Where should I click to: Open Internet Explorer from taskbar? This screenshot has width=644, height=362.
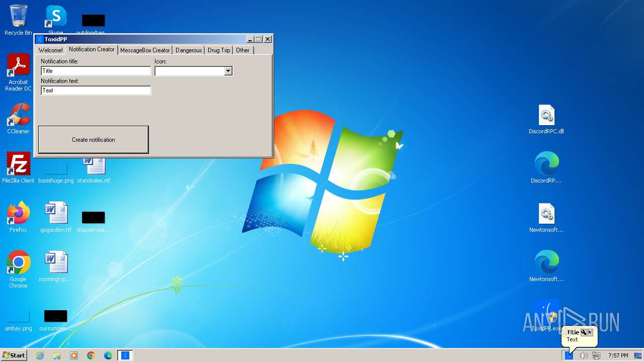(40, 355)
